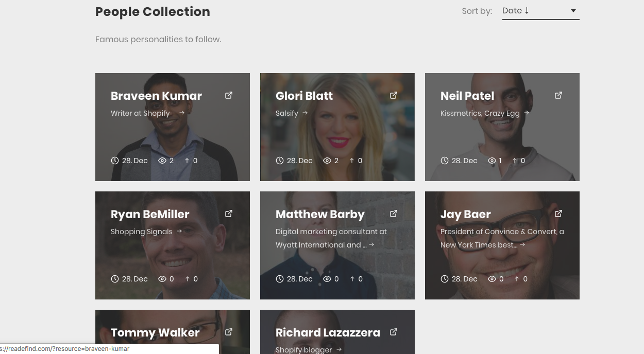Click the clock icon on Ryan BeMiller card

tap(114, 278)
